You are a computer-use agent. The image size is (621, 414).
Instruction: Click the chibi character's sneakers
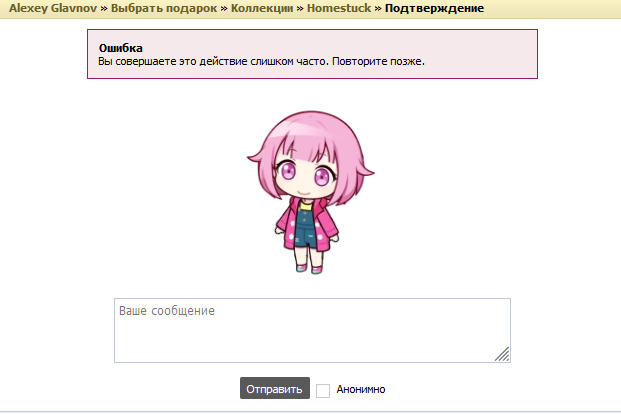(309, 269)
